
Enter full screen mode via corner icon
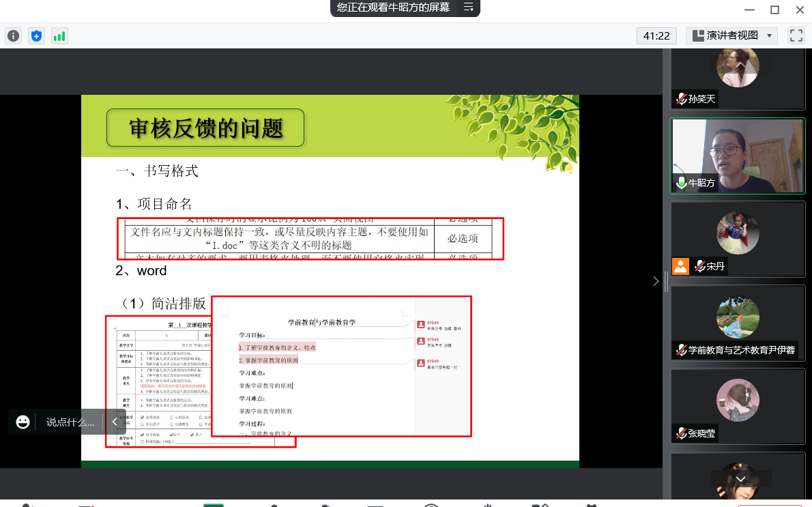796,35
